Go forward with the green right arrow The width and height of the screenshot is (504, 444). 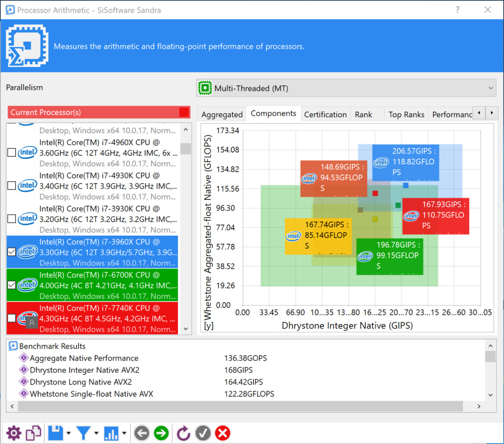click(161, 433)
